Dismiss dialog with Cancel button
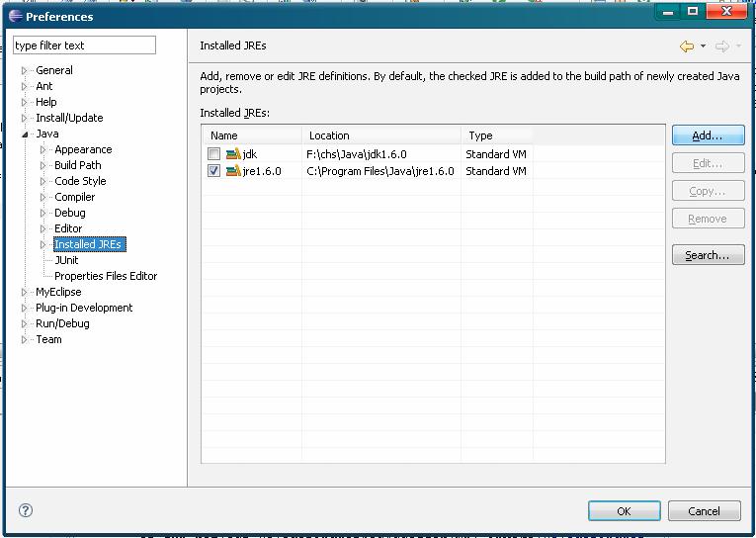This screenshot has width=756, height=538. coord(705,511)
